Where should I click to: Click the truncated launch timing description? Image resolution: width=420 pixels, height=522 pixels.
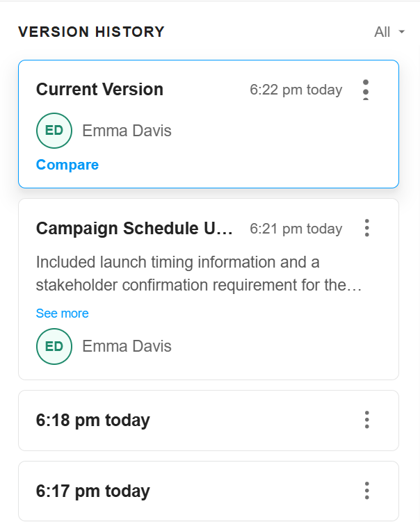198,274
